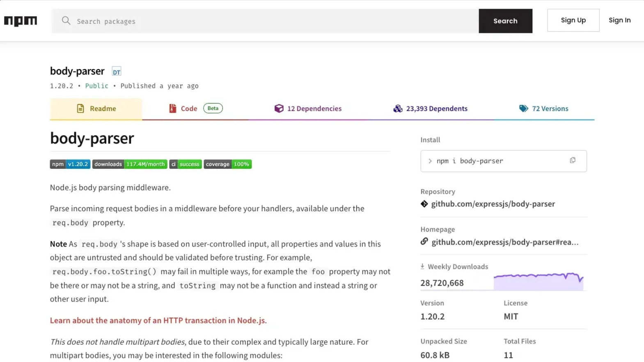This screenshot has width=644, height=362.
Task: Open the 72 Versions tab
Action: tap(544, 109)
